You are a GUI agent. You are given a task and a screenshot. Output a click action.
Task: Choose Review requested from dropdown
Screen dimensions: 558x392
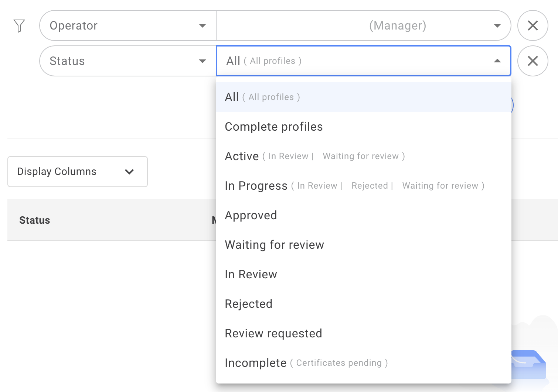click(x=273, y=333)
